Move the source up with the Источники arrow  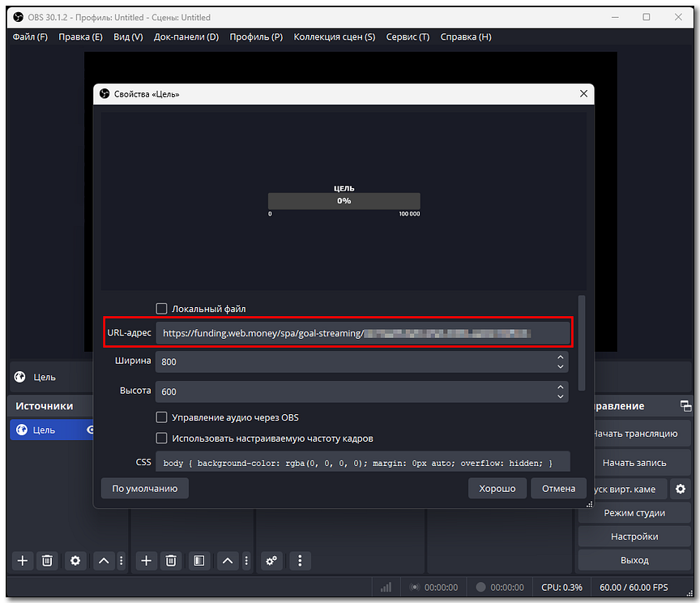(104, 560)
